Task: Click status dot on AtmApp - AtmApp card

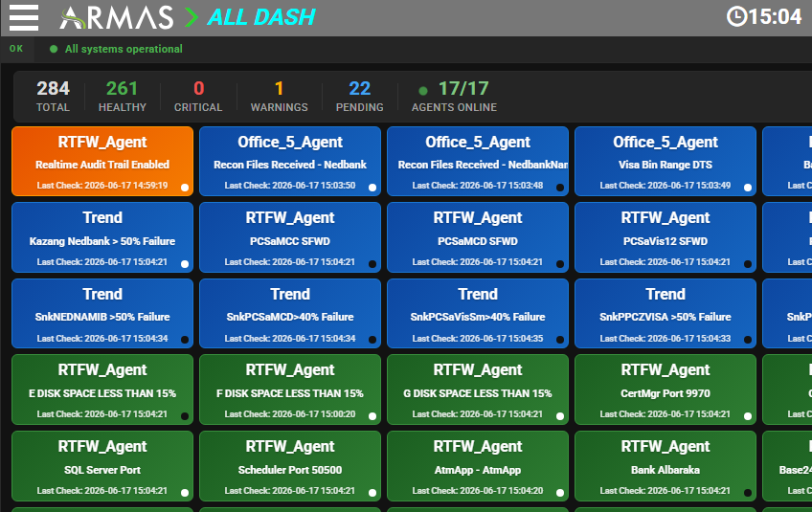Action: pos(560,493)
